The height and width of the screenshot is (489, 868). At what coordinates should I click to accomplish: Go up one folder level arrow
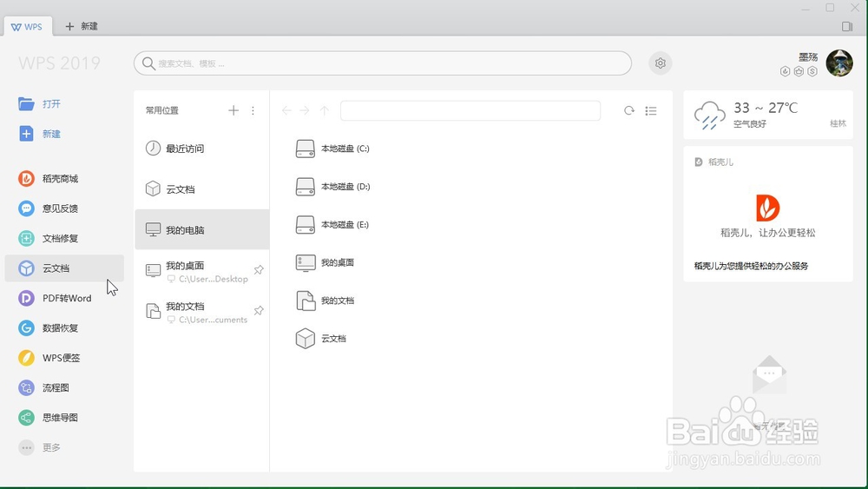pos(325,111)
